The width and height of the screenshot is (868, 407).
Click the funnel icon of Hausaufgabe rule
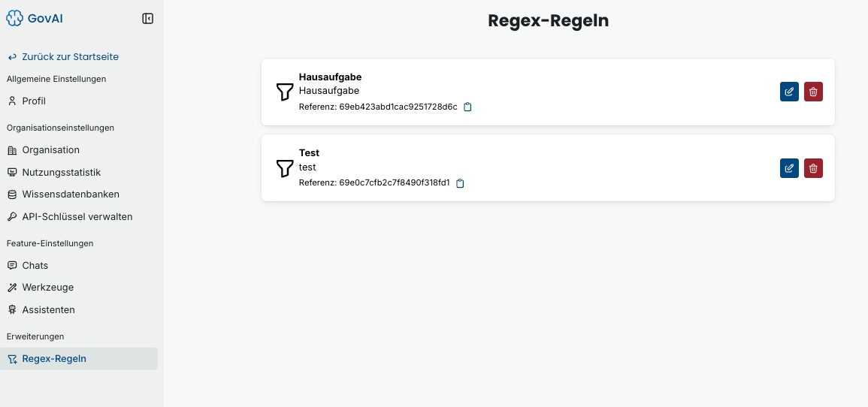[x=285, y=92]
